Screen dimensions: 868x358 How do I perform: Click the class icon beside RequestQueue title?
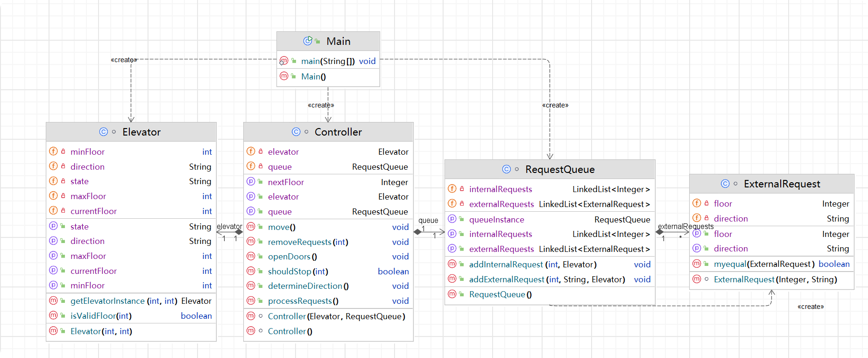[507, 169]
